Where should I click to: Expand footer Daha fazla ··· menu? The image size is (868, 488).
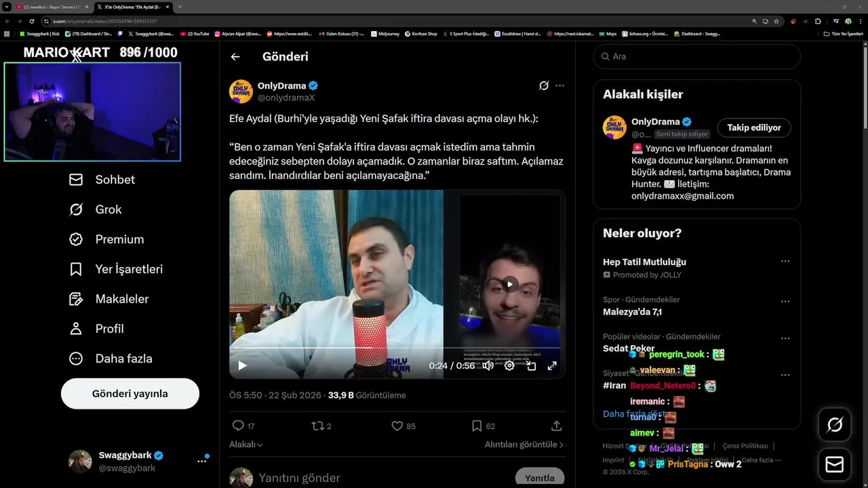762,460
